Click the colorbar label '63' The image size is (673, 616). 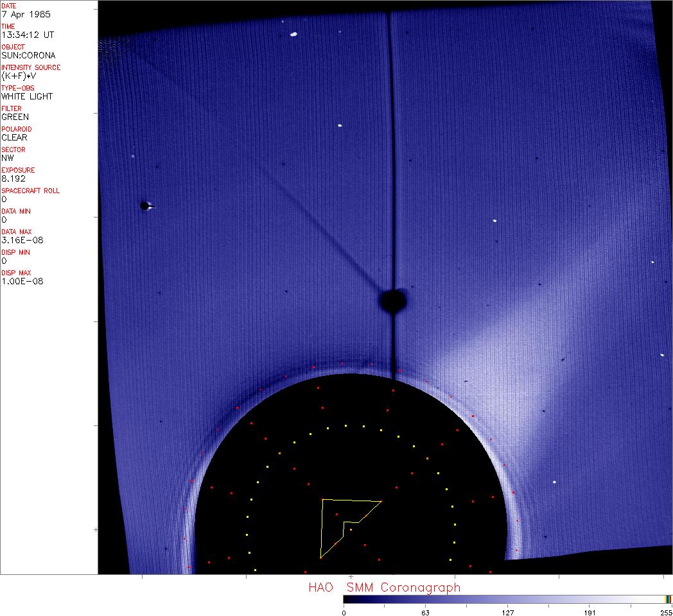click(x=425, y=613)
